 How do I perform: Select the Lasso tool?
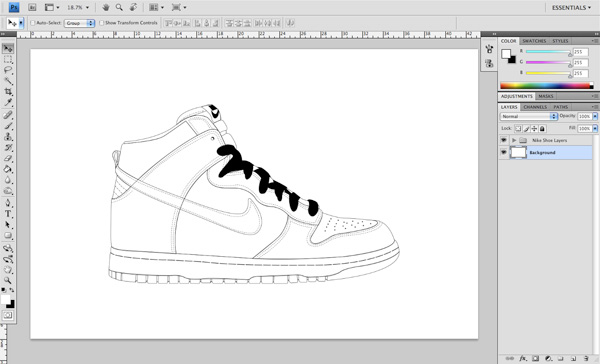(8, 70)
